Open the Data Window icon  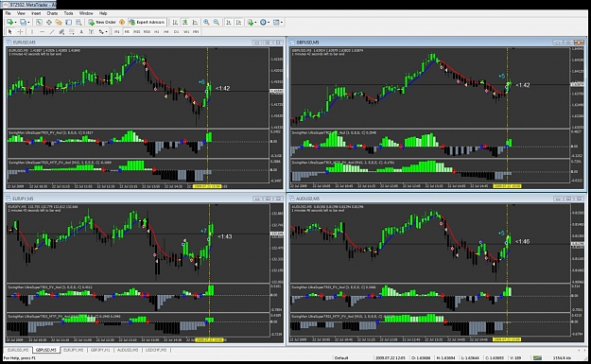(x=49, y=23)
